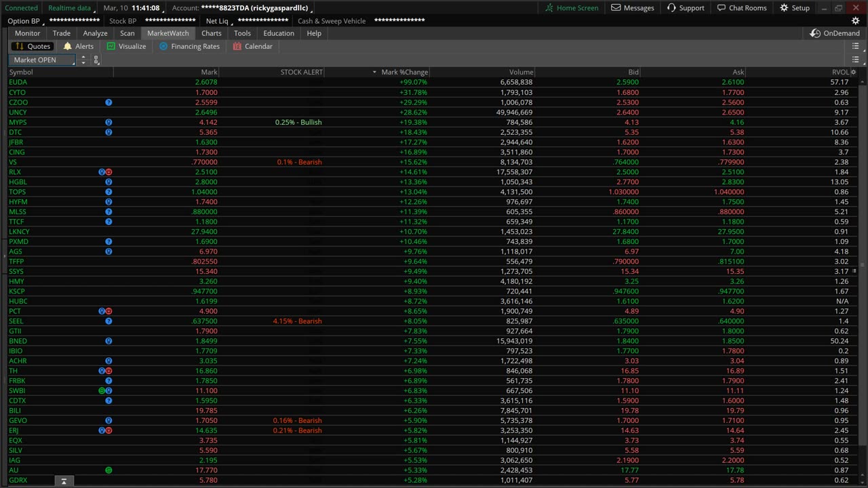The image size is (868, 488).
Task: Sort by the Volume column header
Action: coord(483,72)
